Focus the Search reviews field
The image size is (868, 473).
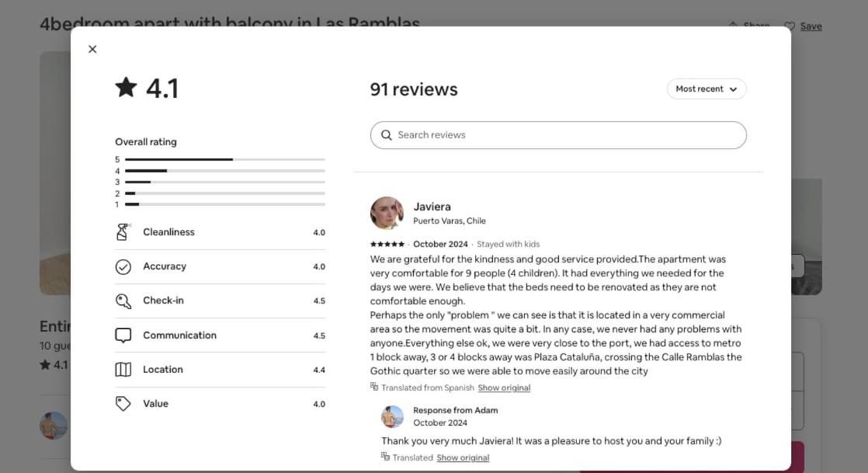tap(558, 135)
